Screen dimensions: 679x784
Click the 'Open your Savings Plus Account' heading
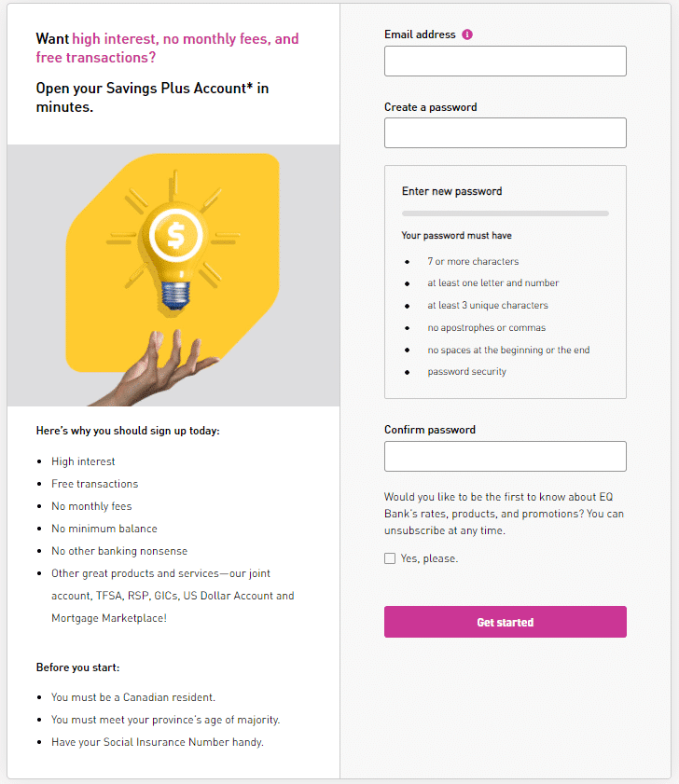pos(152,98)
